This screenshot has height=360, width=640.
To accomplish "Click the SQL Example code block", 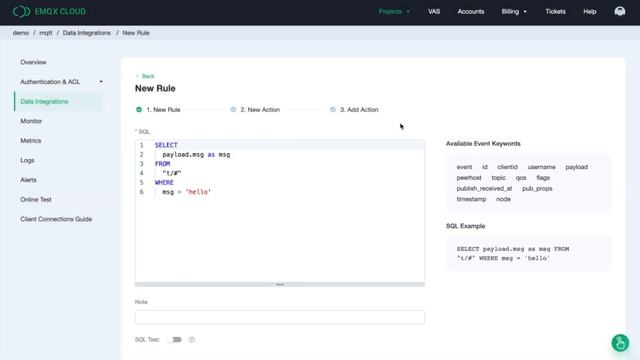I will (x=529, y=253).
